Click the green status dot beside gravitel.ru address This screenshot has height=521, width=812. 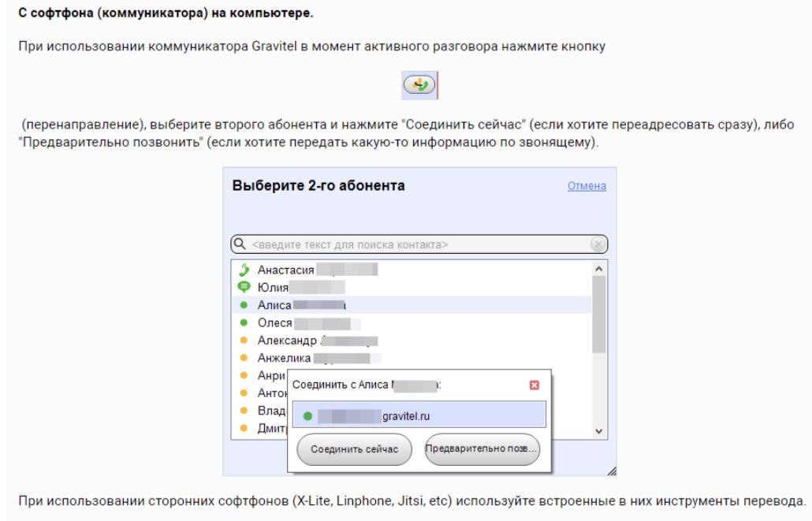click(x=307, y=415)
